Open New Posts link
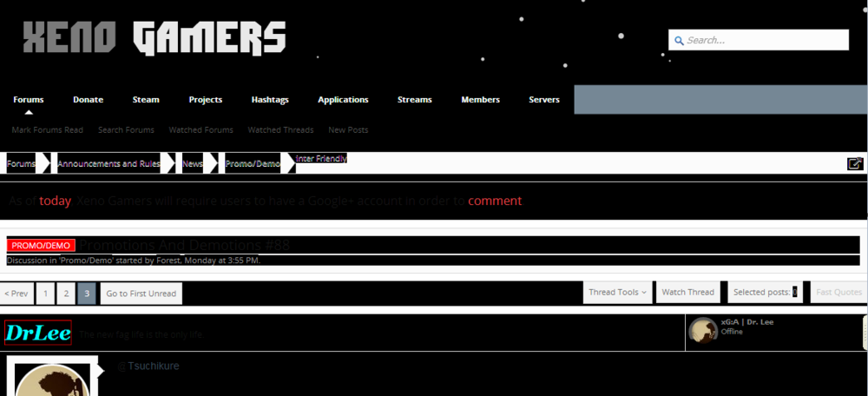 (348, 129)
